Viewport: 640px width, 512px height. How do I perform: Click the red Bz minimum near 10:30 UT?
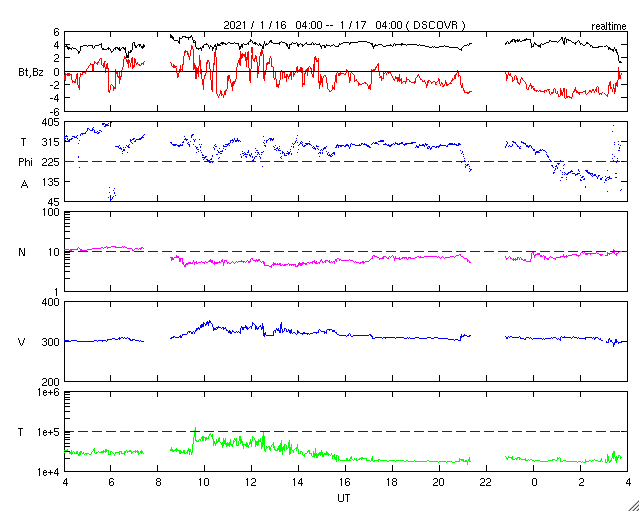click(x=221, y=95)
